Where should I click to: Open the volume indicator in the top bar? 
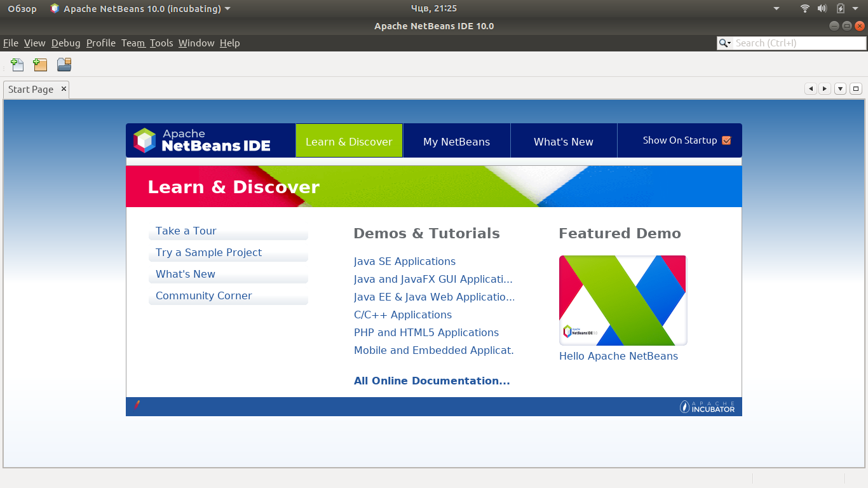(x=822, y=8)
